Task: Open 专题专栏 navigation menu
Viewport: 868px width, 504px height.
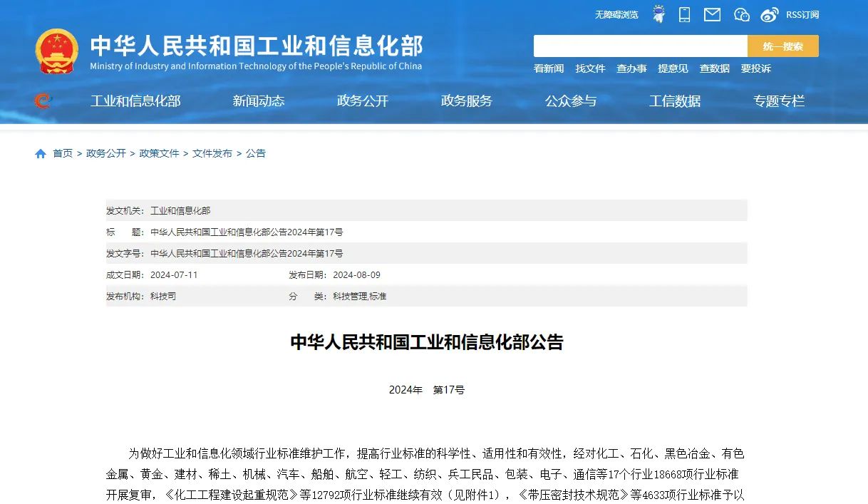Action: point(779,101)
